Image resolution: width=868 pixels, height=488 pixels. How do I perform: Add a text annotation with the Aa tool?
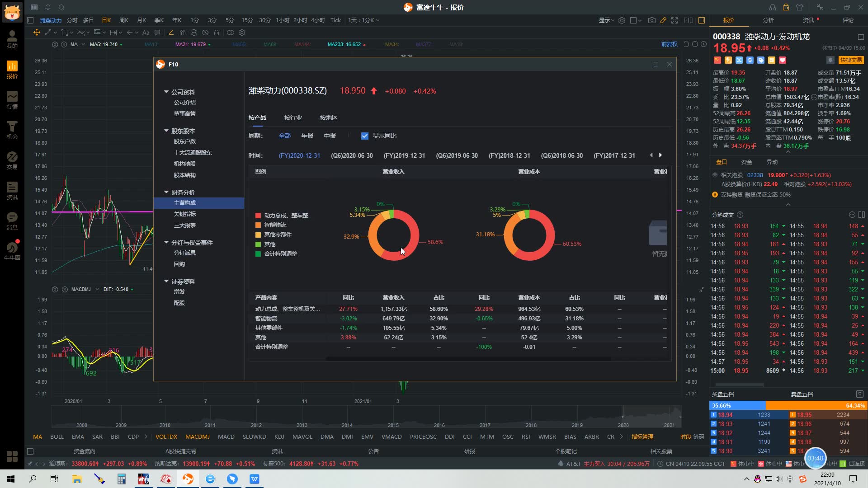146,33
